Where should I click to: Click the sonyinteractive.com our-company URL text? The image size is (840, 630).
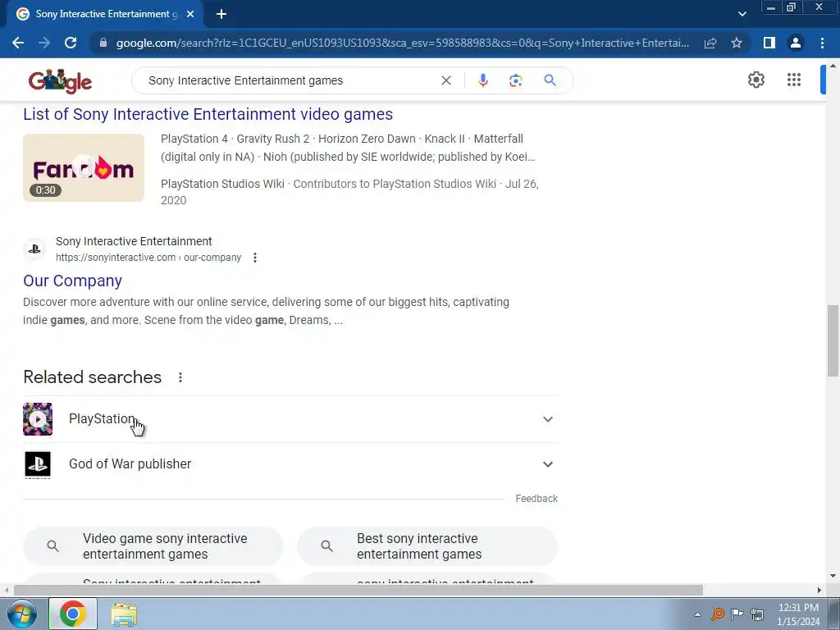(x=148, y=258)
